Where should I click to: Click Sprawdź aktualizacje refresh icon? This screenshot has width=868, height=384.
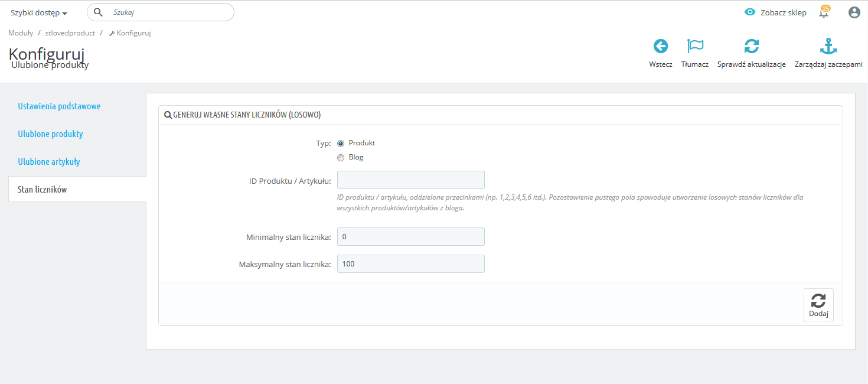click(x=751, y=46)
